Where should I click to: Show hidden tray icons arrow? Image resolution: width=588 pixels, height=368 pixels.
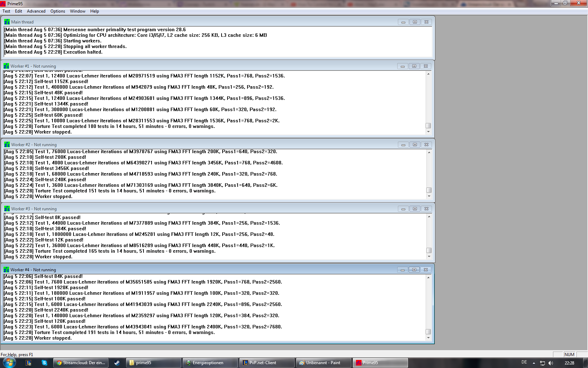(x=534, y=363)
